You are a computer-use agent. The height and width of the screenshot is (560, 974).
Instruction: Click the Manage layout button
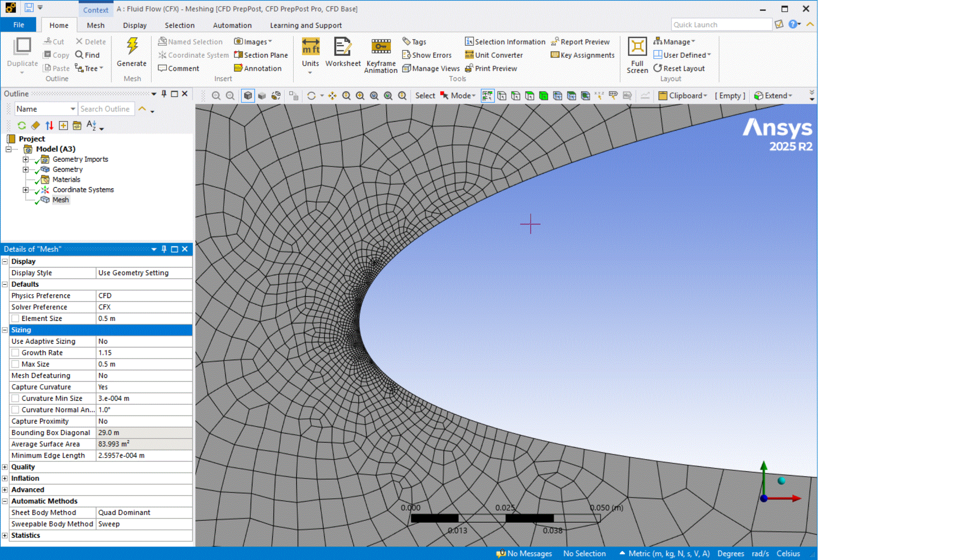(674, 41)
